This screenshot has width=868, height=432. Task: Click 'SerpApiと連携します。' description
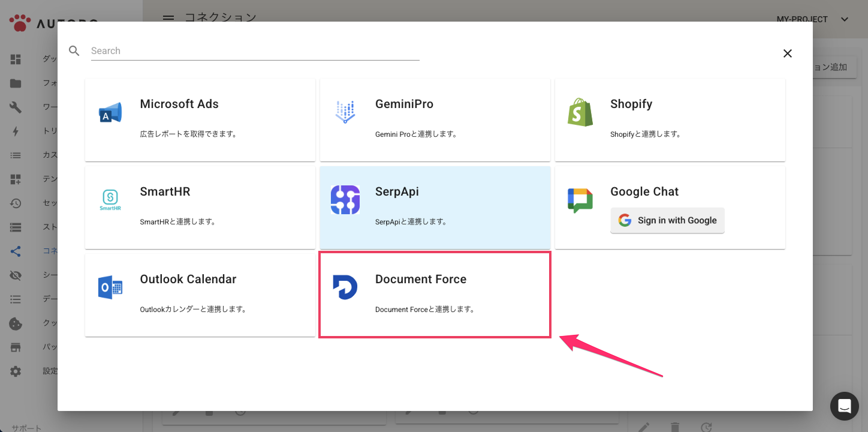pos(411,221)
